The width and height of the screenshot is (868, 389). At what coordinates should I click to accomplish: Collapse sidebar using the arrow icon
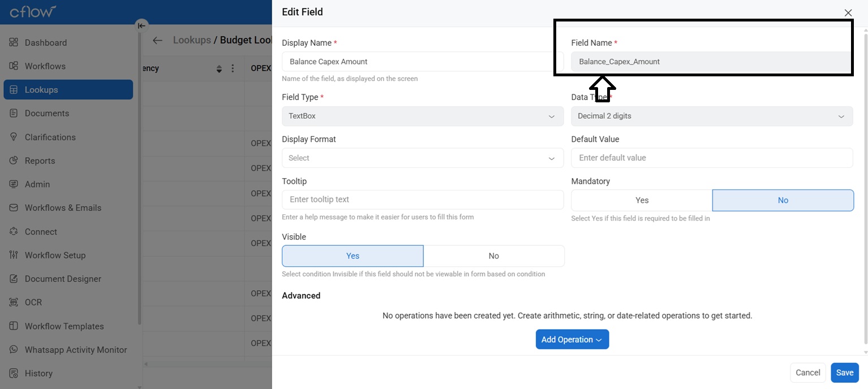[141, 25]
